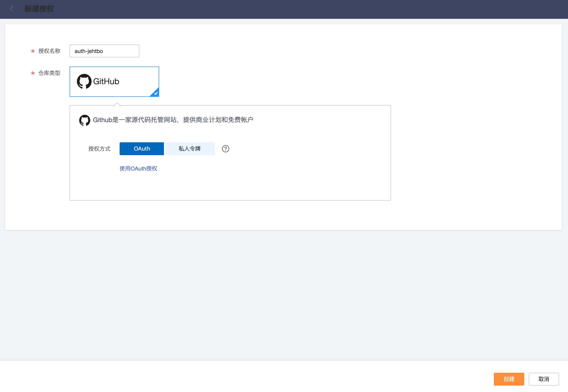Click the 授权方式 label
This screenshot has height=392, width=568.
coord(99,148)
